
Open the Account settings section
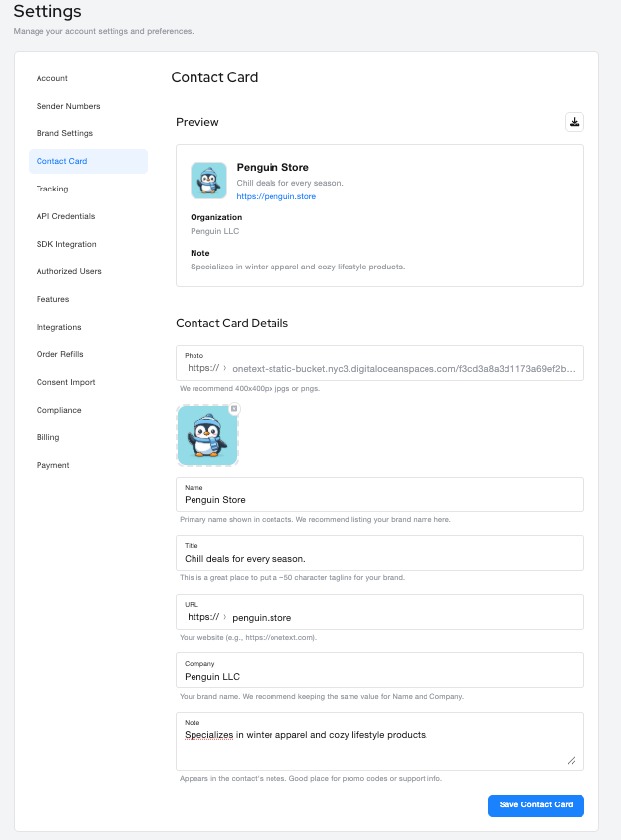(52, 78)
